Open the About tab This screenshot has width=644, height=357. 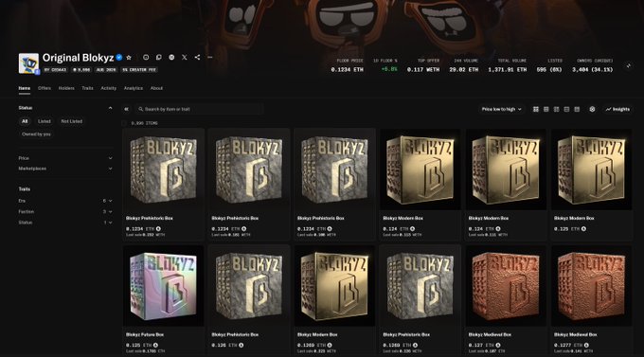(156, 88)
